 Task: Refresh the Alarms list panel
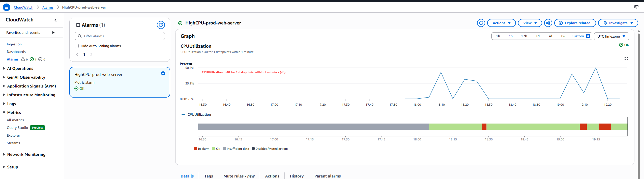tap(161, 25)
